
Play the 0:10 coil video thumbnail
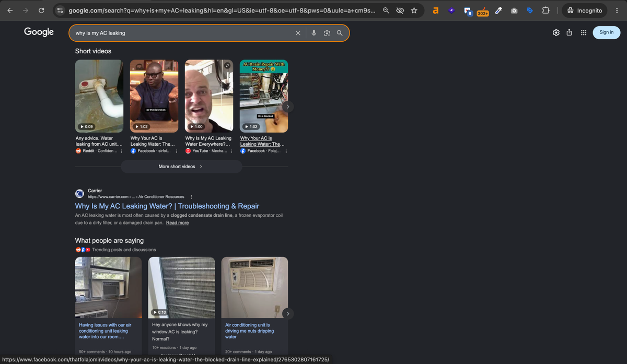pos(181,288)
